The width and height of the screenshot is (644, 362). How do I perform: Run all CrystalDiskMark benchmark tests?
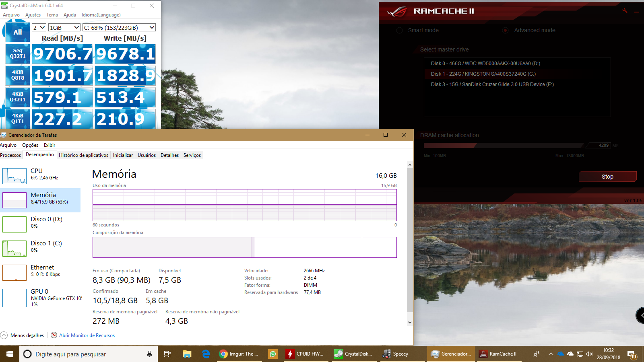tap(18, 32)
